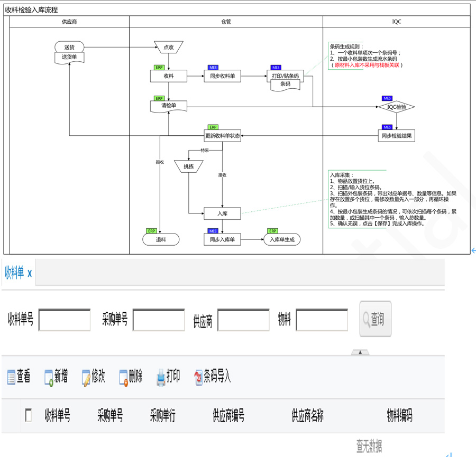Click the 同步收料单 process box
476x457 pixels.
click(x=223, y=76)
